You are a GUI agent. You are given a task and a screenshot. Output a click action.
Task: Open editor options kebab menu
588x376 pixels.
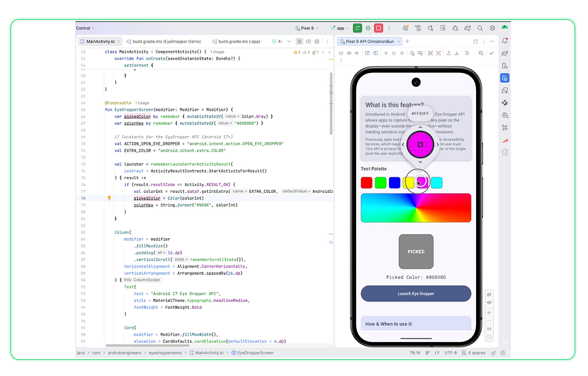[x=327, y=41]
